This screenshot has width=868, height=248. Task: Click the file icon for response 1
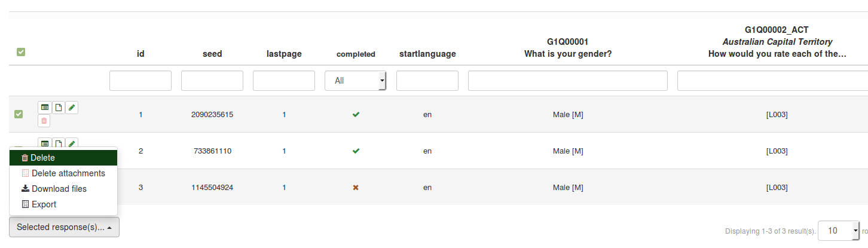[58, 108]
